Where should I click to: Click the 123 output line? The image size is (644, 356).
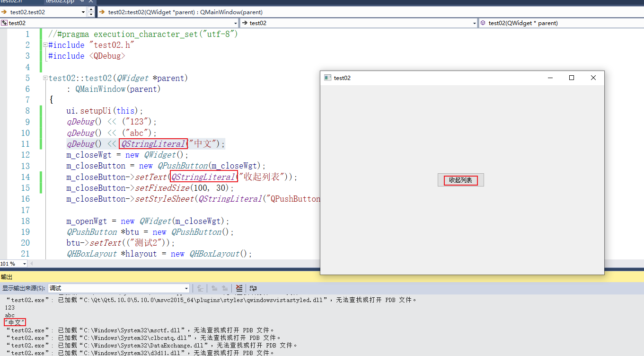[x=9, y=308]
